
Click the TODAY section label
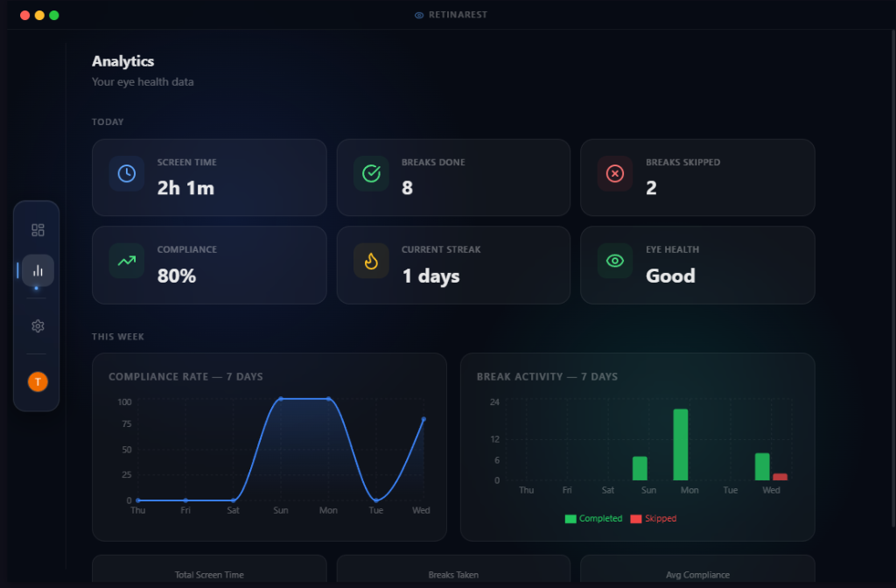(108, 122)
